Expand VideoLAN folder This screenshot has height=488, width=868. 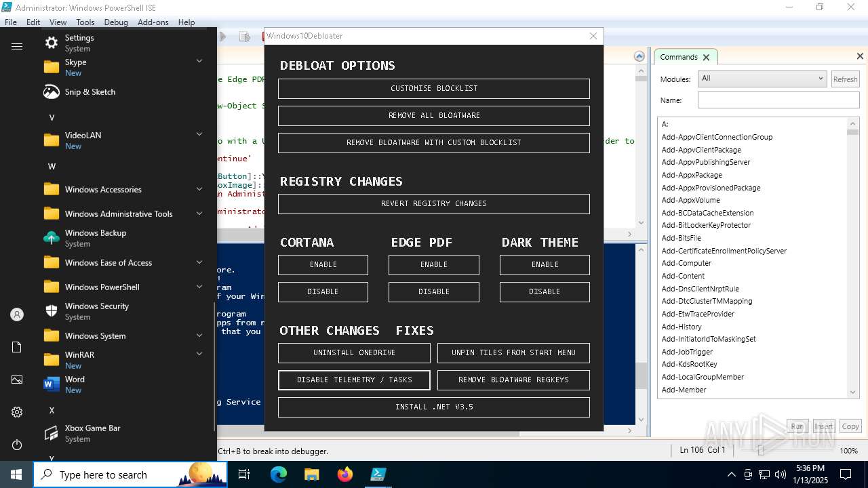coord(199,135)
